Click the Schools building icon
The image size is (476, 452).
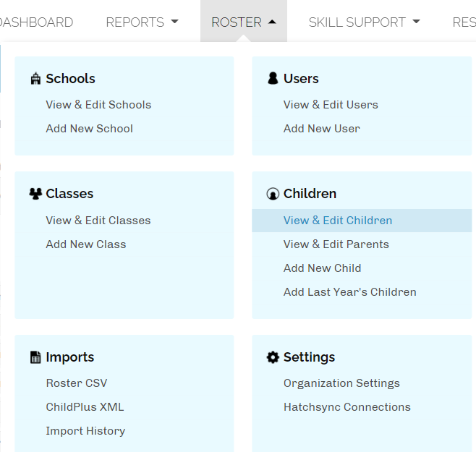[35, 79]
